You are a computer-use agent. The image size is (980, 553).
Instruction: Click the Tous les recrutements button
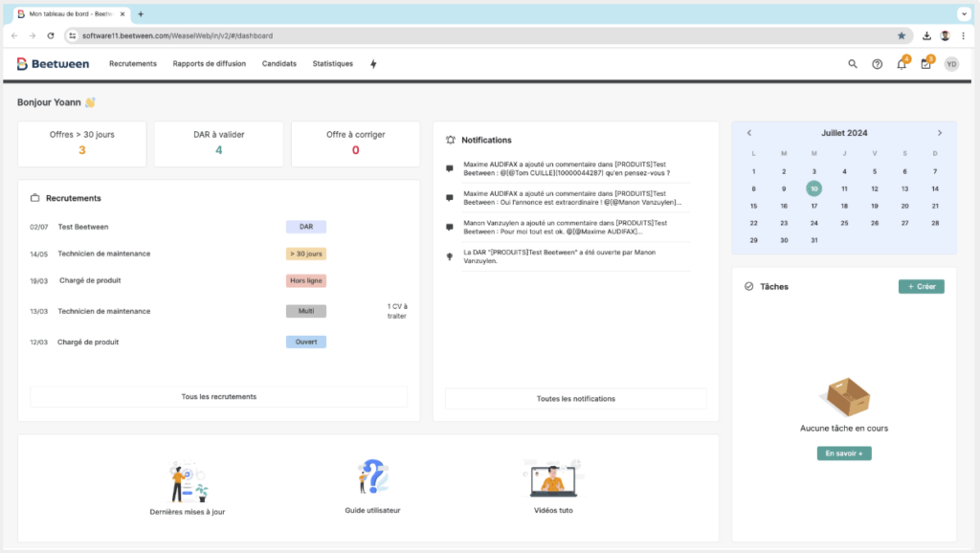point(218,396)
